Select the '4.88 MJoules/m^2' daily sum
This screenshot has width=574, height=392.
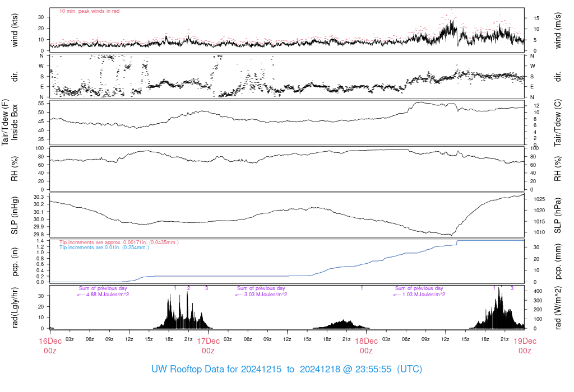[103, 295]
